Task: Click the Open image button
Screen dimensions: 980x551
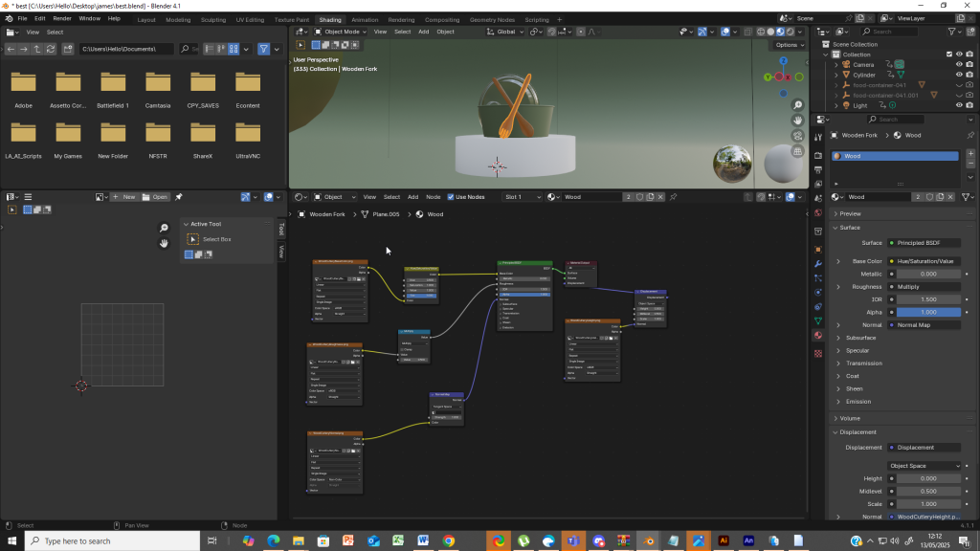Action: [155, 197]
